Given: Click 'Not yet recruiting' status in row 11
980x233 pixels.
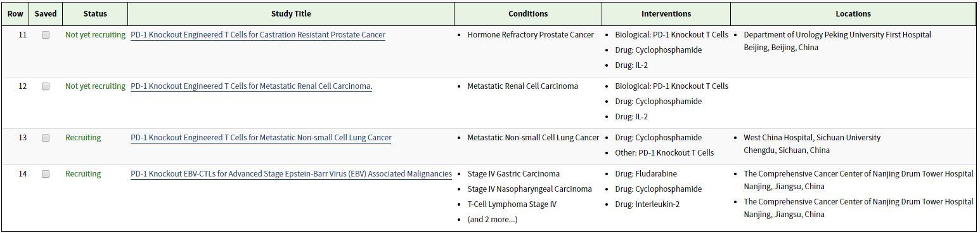Looking at the screenshot, I should coord(95,35).
